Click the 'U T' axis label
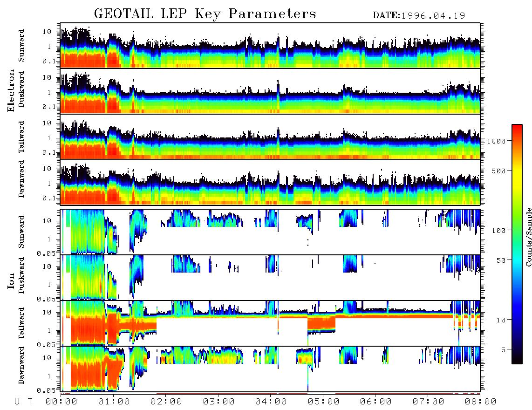The image size is (532, 410). 24,402
